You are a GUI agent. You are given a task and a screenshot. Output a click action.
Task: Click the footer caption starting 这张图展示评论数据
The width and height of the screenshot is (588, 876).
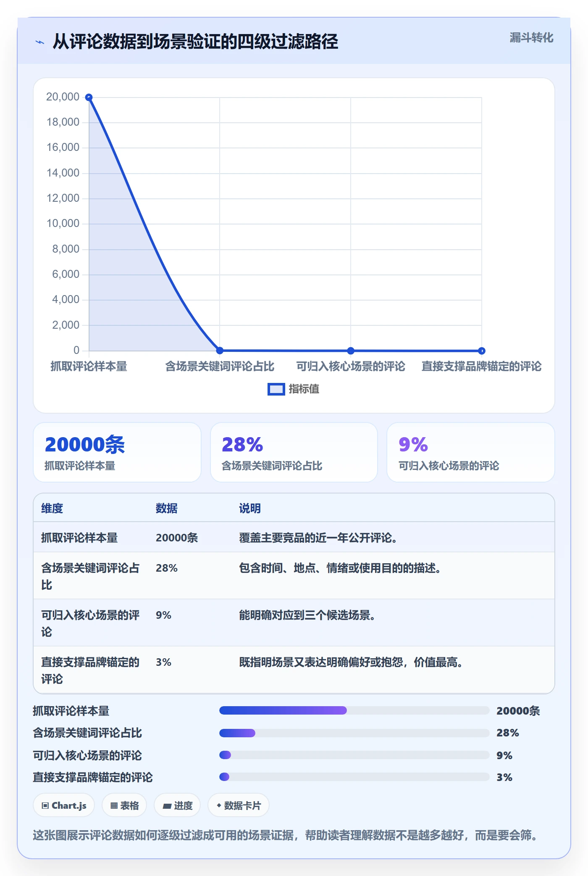pyautogui.click(x=286, y=835)
